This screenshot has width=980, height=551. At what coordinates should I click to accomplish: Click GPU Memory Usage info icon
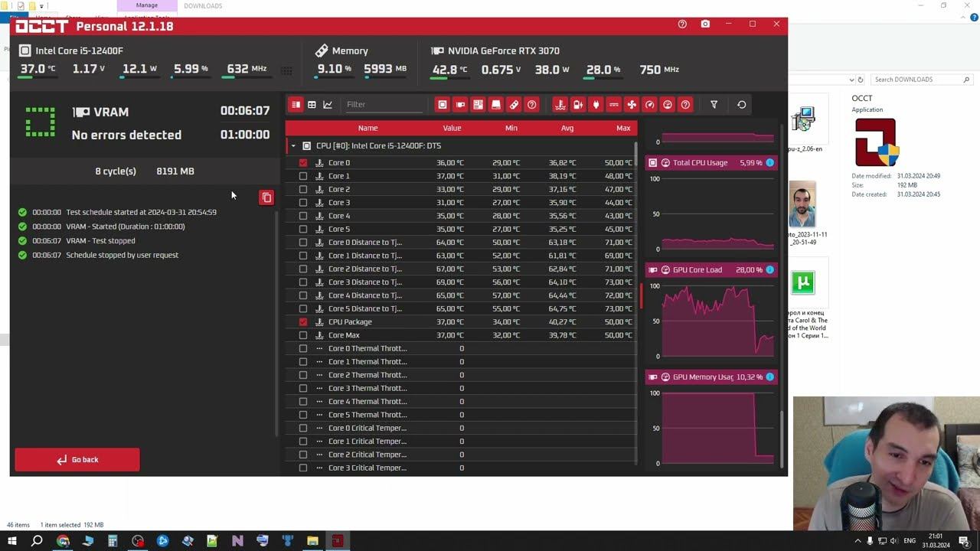tap(769, 377)
